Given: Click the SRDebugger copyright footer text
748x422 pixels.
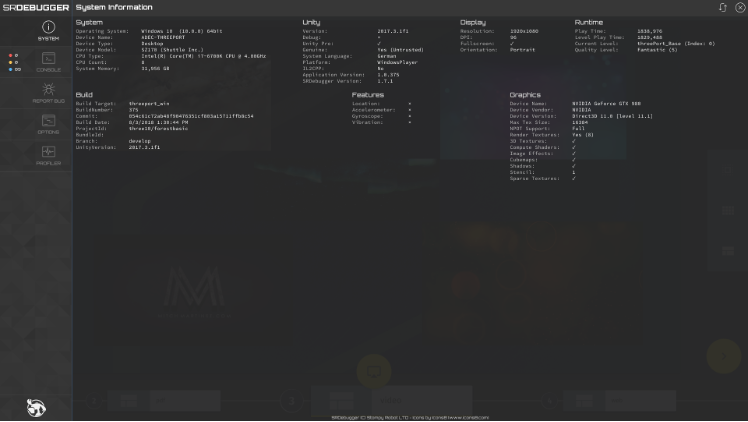Looking at the screenshot, I should tap(410, 418).
